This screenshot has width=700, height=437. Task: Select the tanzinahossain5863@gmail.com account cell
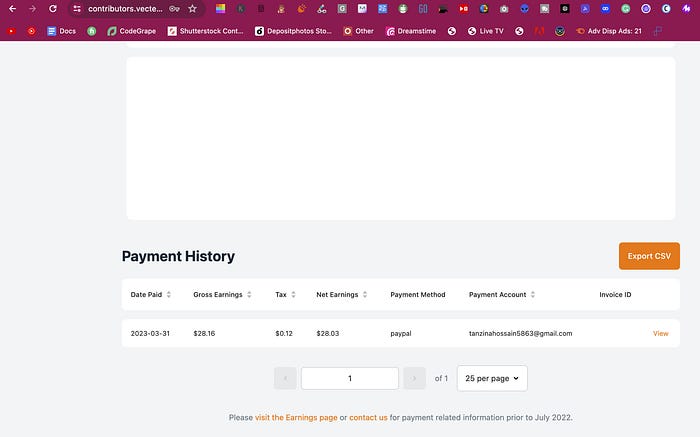point(521,333)
